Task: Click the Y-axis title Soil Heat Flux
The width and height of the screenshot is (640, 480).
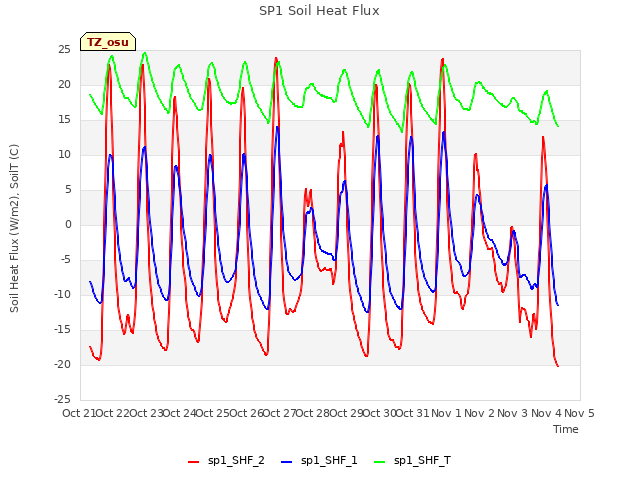Action: (x=14, y=228)
